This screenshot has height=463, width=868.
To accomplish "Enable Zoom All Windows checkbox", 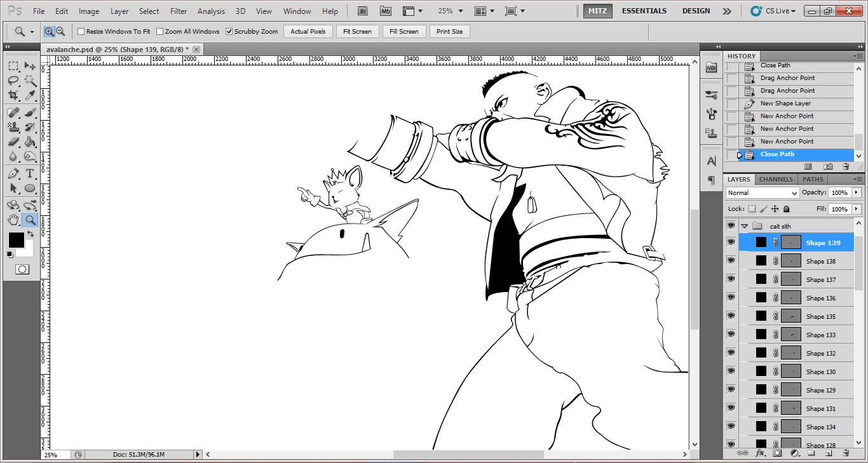I will tap(159, 31).
